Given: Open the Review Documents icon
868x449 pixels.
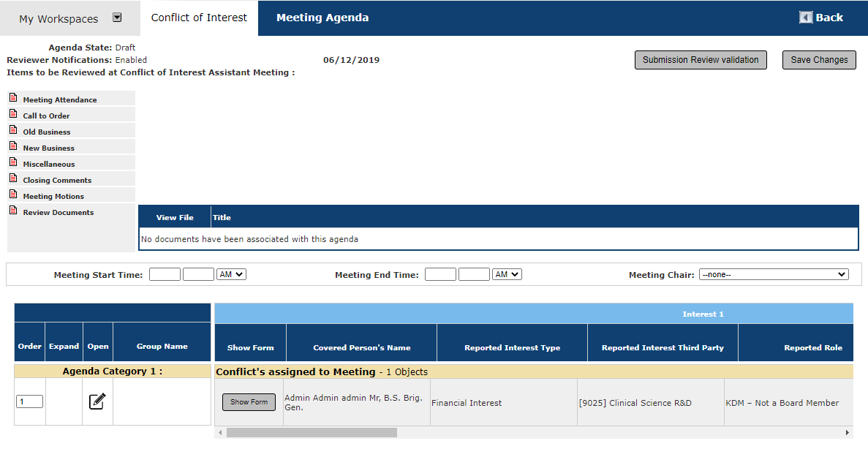Looking at the screenshot, I should coord(13,211).
